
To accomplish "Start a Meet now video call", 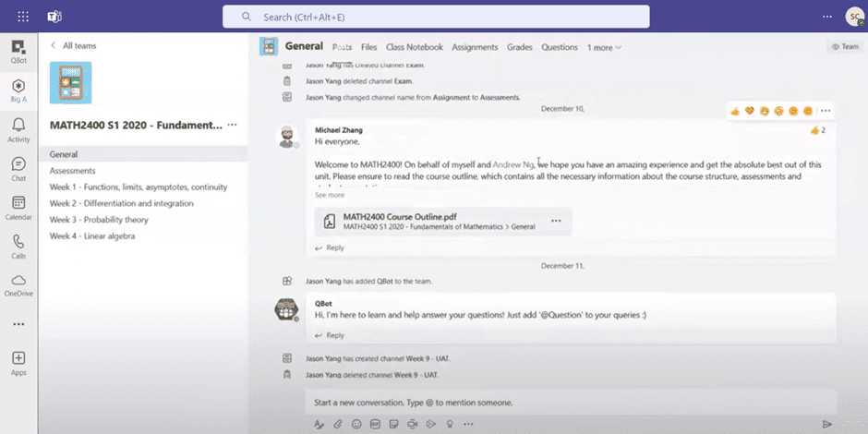I will click(x=412, y=424).
